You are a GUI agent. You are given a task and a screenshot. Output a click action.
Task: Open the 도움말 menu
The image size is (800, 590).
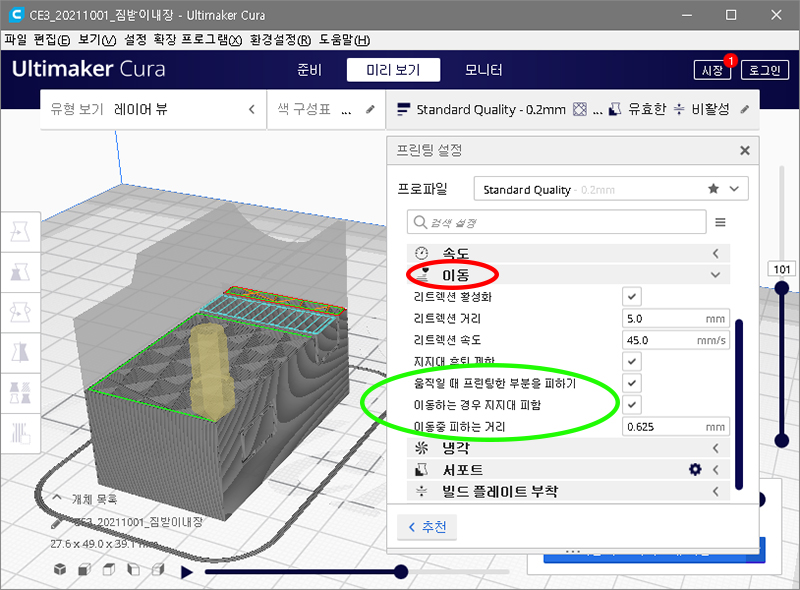(x=344, y=40)
